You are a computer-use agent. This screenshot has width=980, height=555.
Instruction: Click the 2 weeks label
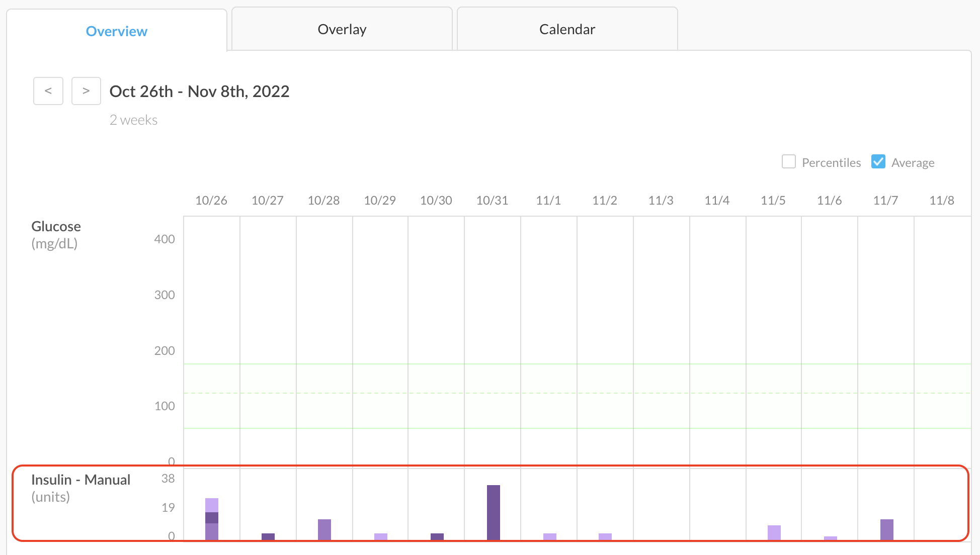point(133,120)
